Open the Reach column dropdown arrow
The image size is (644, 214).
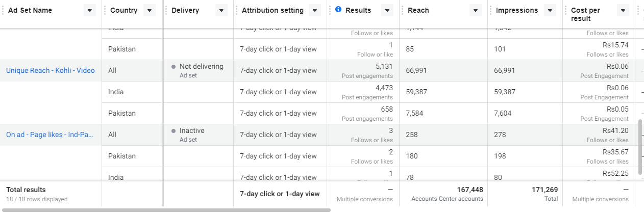[476, 10]
